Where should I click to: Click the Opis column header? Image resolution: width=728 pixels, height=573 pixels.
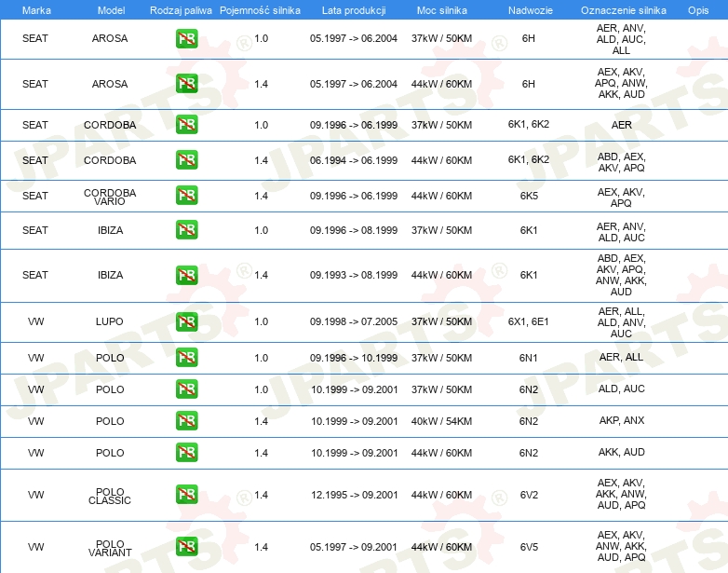698,10
